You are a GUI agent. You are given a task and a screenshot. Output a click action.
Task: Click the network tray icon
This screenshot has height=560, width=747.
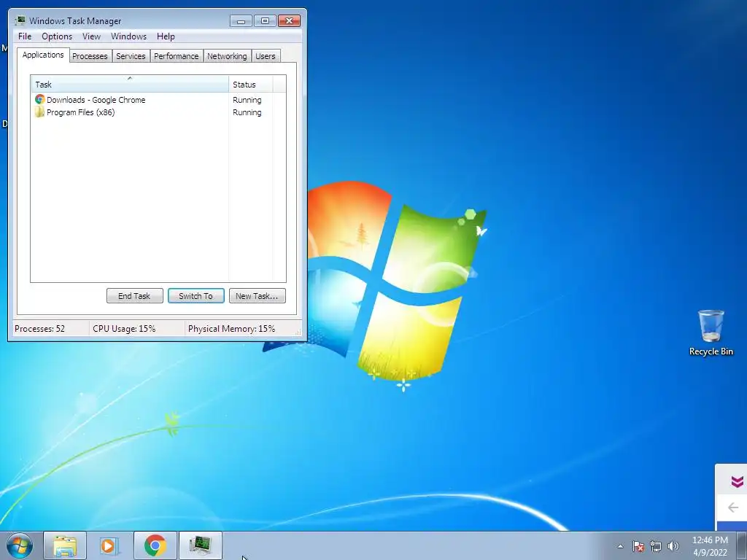point(656,546)
